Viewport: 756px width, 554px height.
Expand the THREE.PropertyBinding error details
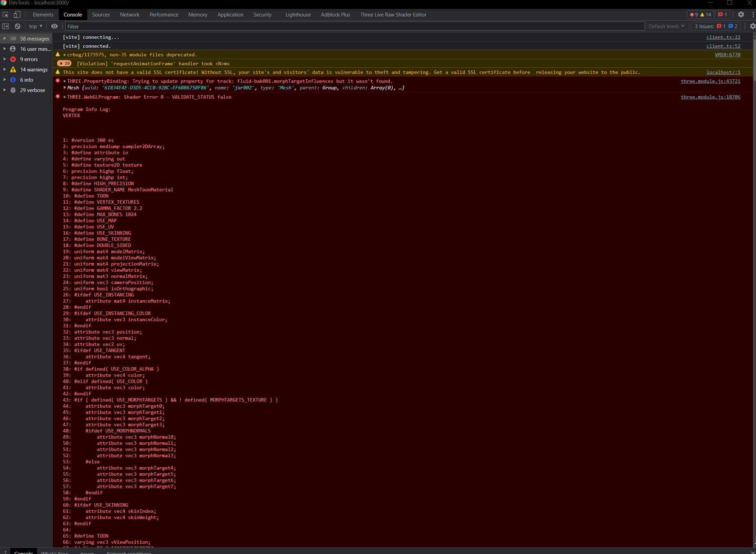click(64, 81)
